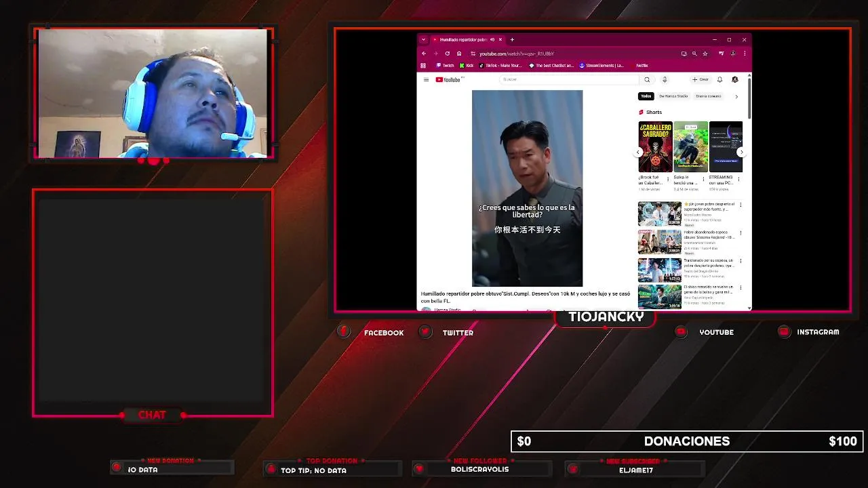Open the browser home page
Image resolution: width=868 pixels, height=488 pixels.
point(459,54)
